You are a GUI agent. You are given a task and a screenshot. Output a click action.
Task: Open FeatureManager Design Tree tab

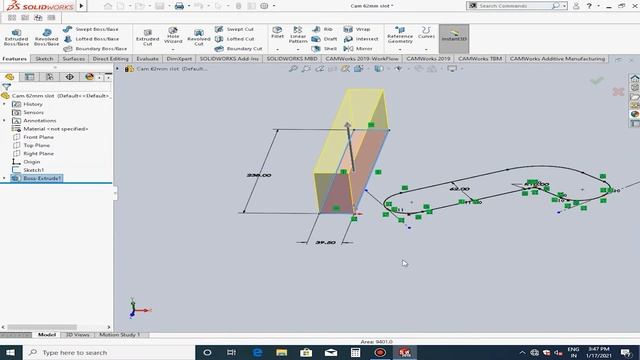pos(10,77)
